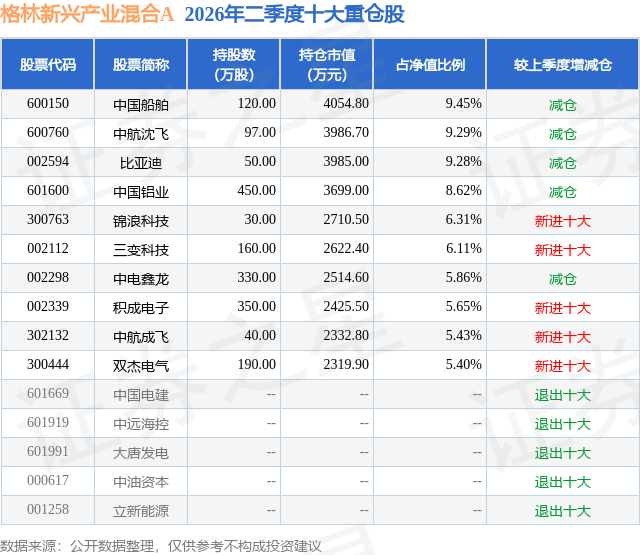640x555 pixels.
Task: Select stock name 中油资本
Action: click(x=141, y=482)
